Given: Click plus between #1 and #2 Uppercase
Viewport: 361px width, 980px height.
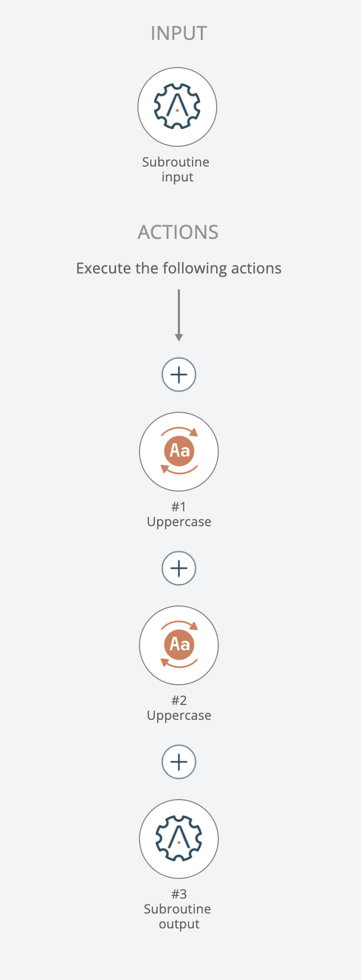Looking at the screenshot, I should [x=179, y=568].
